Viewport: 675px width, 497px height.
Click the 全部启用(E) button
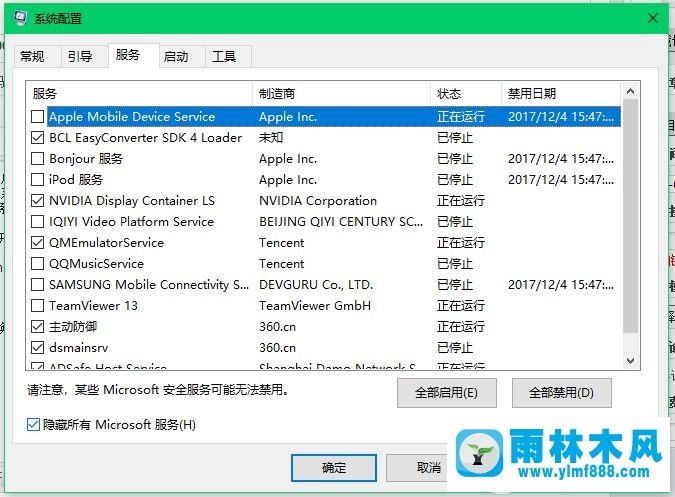coord(447,393)
